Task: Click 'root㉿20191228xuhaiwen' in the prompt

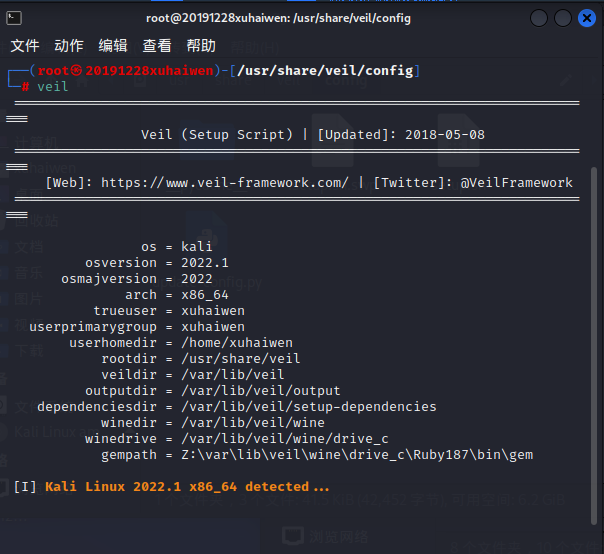Action: tap(125, 71)
